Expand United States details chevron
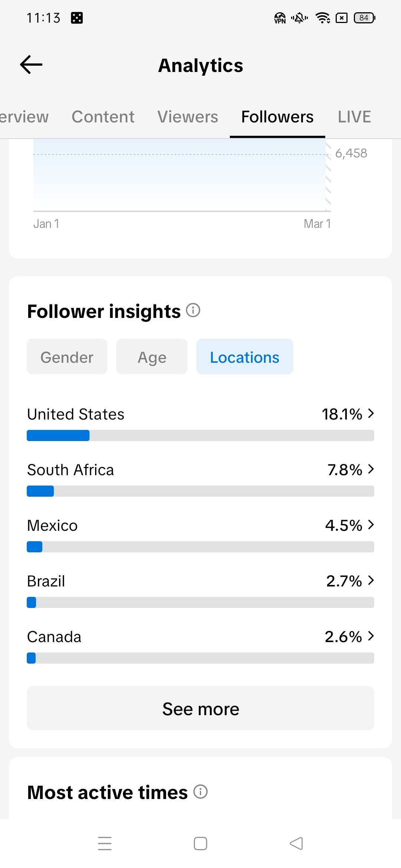 point(371,413)
